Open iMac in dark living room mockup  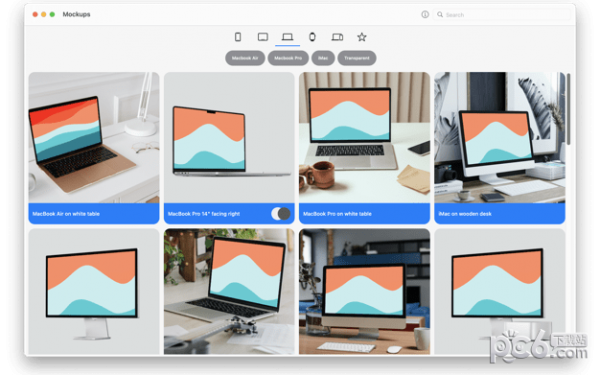364,292
